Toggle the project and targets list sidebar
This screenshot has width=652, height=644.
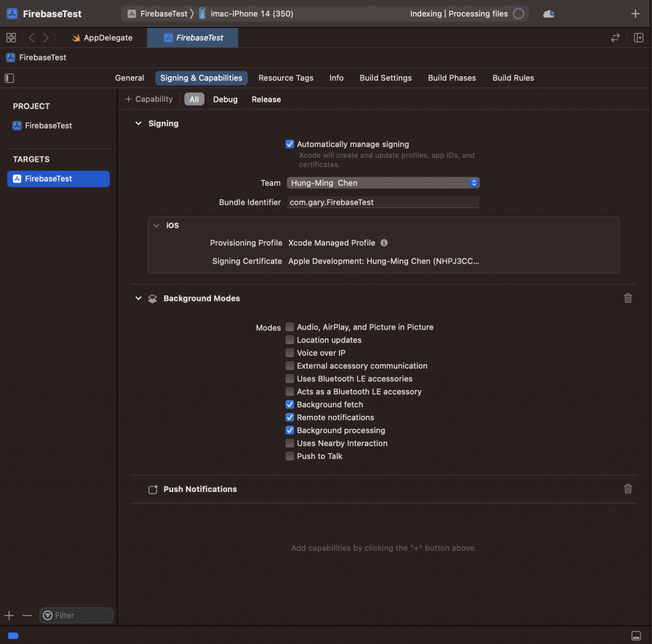tap(9, 78)
